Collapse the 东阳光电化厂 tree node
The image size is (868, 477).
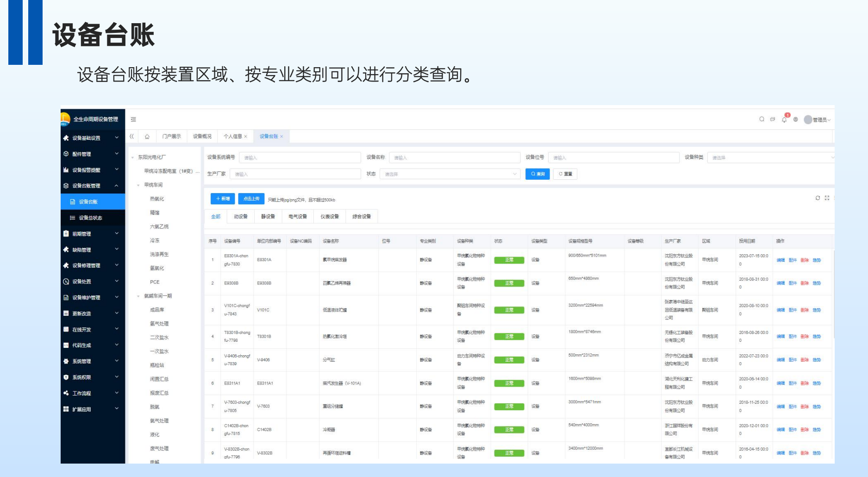[x=133, y=157]
